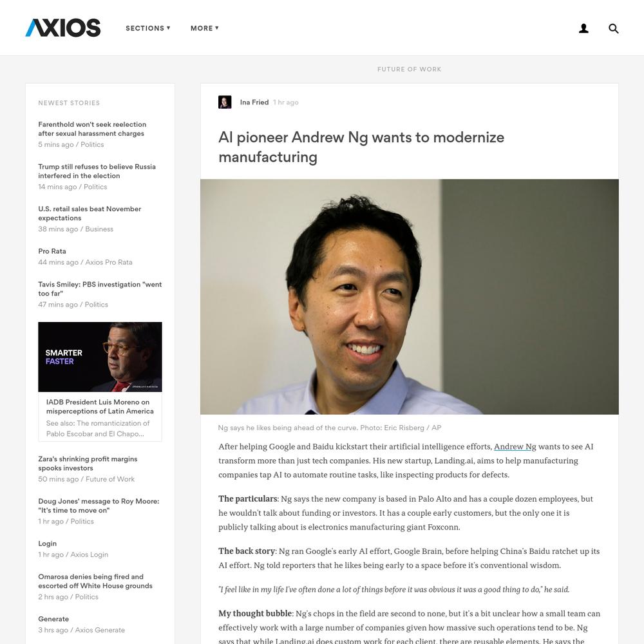Viewport: 644px width, 644px height.
Task: Click the Andrew Ng article photo
Action: 409,296
